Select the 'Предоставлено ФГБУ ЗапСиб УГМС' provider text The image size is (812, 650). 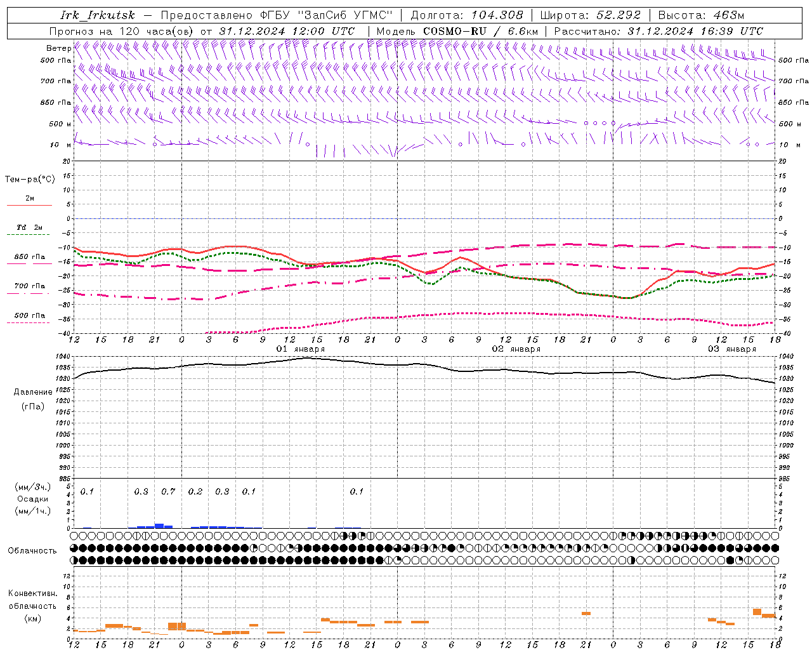(x=277, y=15)
